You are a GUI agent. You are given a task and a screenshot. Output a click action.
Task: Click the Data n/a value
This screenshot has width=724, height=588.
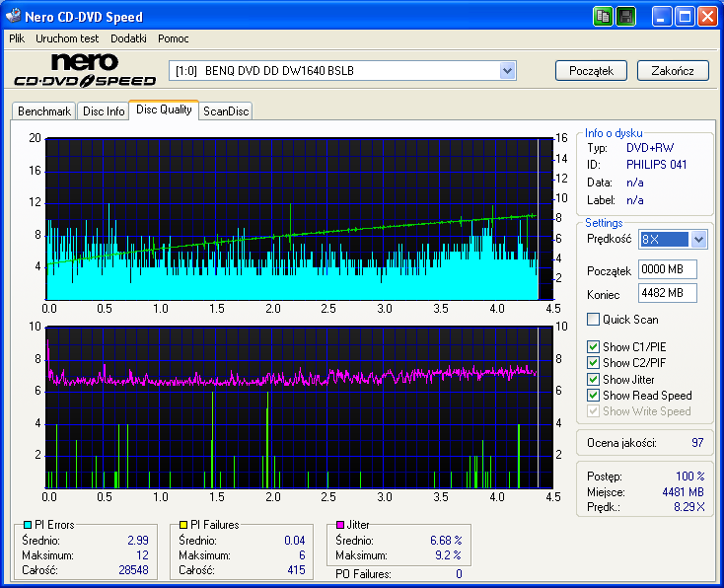pyautogui.click(x=635, y=183)
